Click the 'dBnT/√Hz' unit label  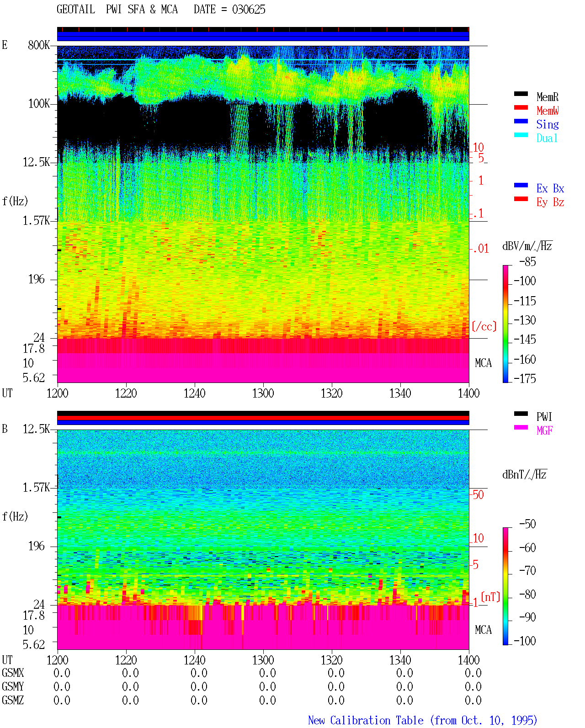tap(525, 474)
